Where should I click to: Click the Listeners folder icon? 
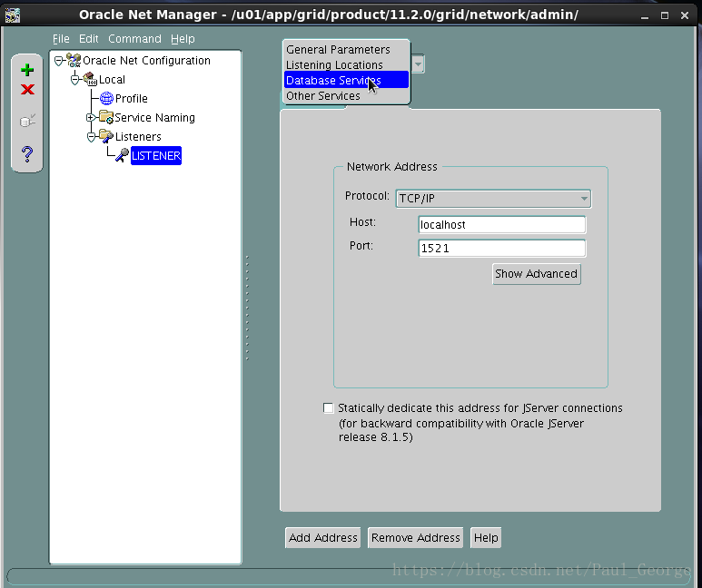(x=106, y=136)
